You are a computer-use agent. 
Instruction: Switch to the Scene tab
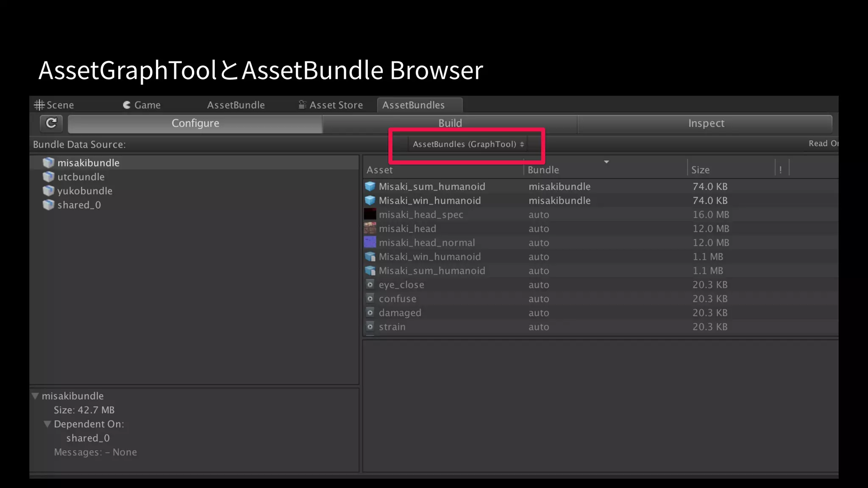pos(54,105)
